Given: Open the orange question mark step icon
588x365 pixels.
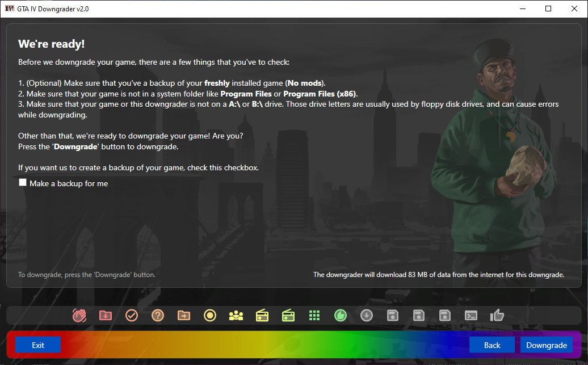Looking at the screenshot, I should [x=158, y=315].
